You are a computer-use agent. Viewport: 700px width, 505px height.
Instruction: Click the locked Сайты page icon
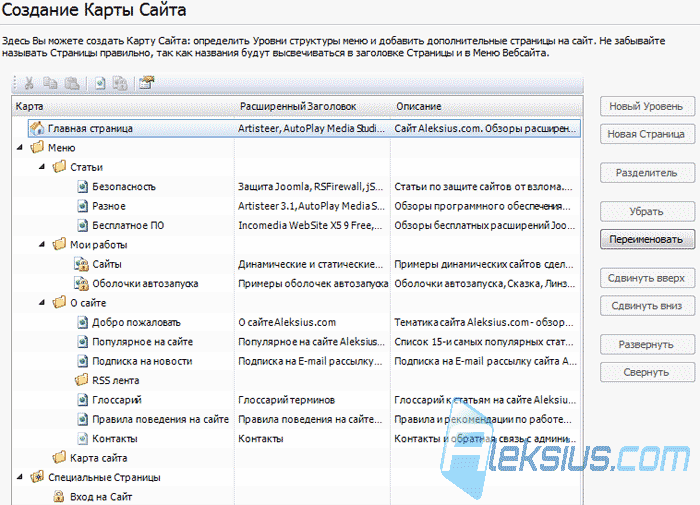click(82, 264)
